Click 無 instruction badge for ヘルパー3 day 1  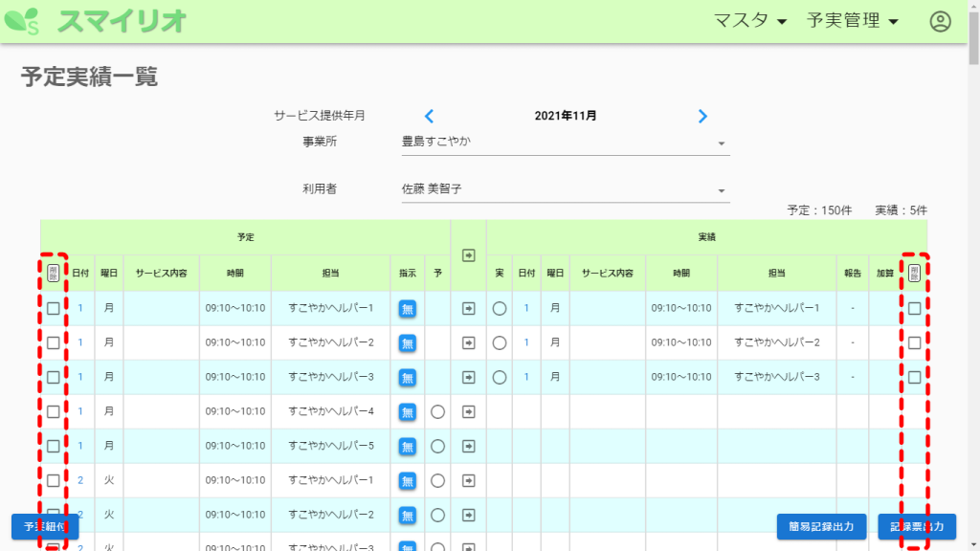[408, 377]
